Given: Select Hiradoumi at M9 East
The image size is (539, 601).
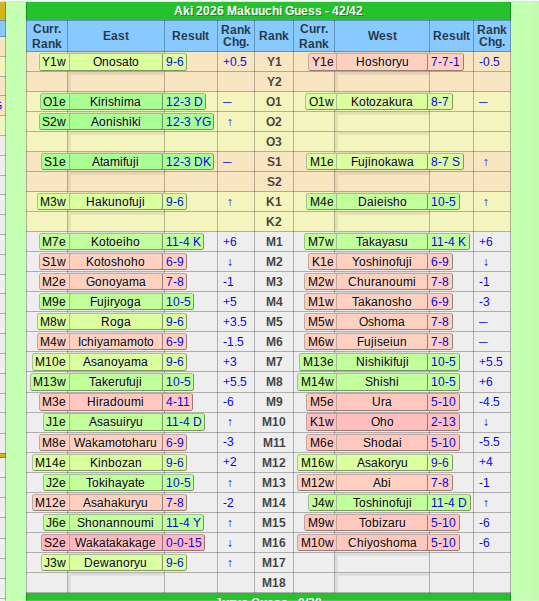Looking at the screenshot, I should point(116,401).
